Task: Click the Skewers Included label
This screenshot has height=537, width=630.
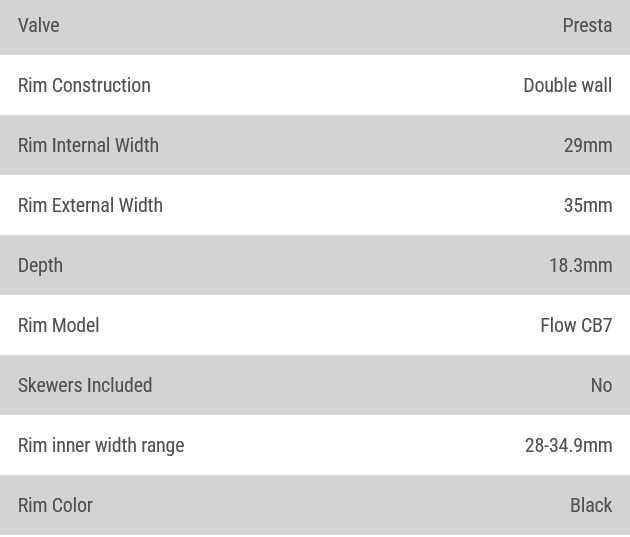Action: 85,386
